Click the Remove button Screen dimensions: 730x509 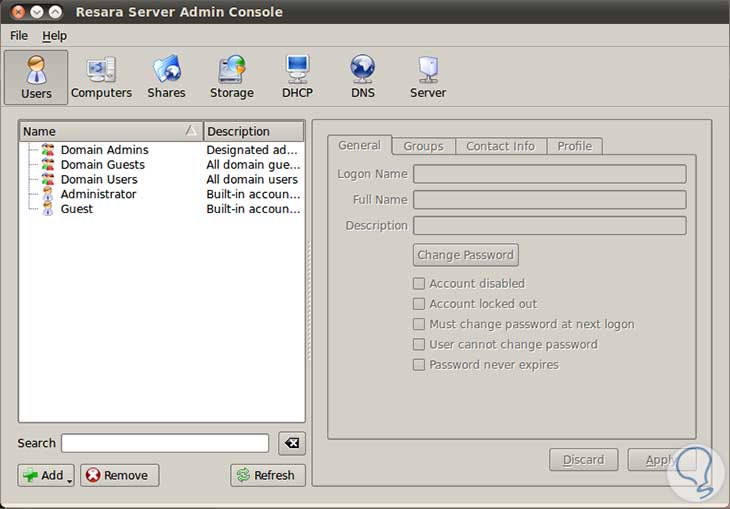click(120, 475)
